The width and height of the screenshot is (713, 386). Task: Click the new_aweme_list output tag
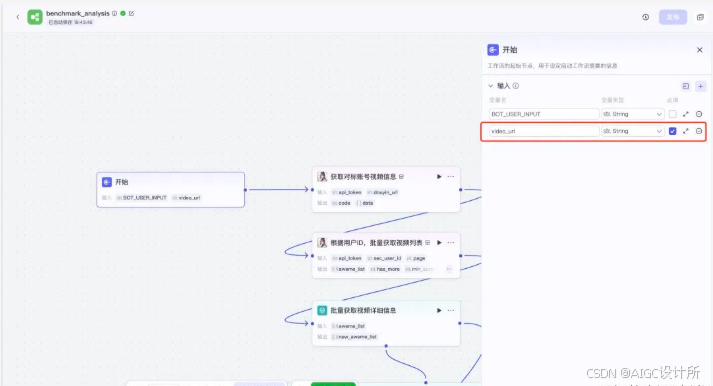click(355, 337)
